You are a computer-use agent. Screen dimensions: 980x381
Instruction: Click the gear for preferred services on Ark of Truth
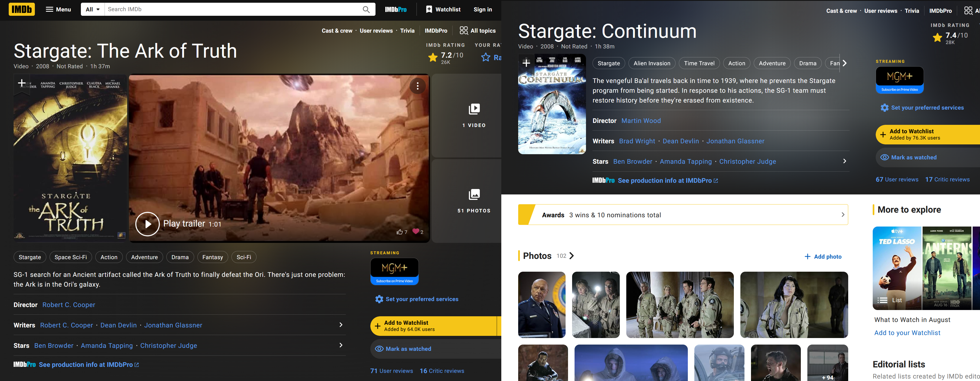pos(379,299)
